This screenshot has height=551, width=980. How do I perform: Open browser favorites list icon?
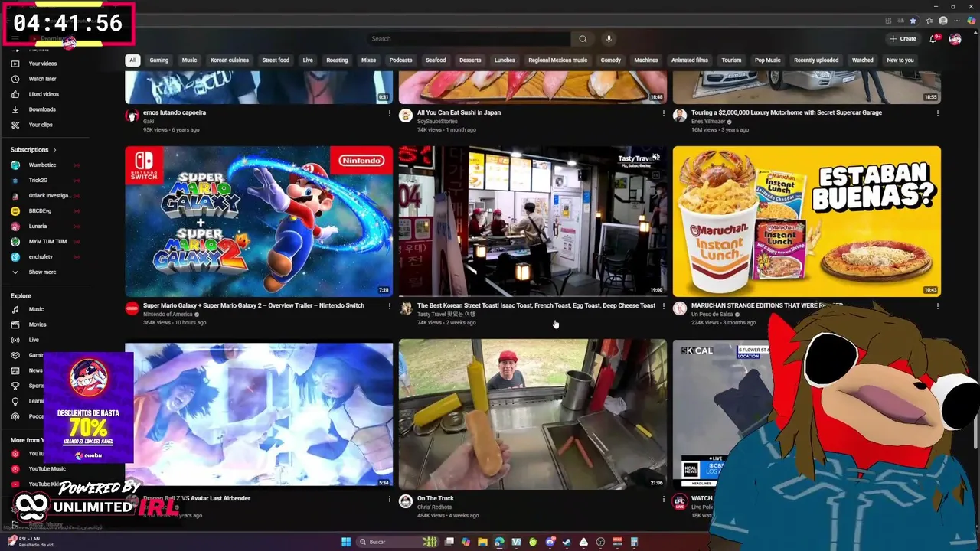[929, 21]
